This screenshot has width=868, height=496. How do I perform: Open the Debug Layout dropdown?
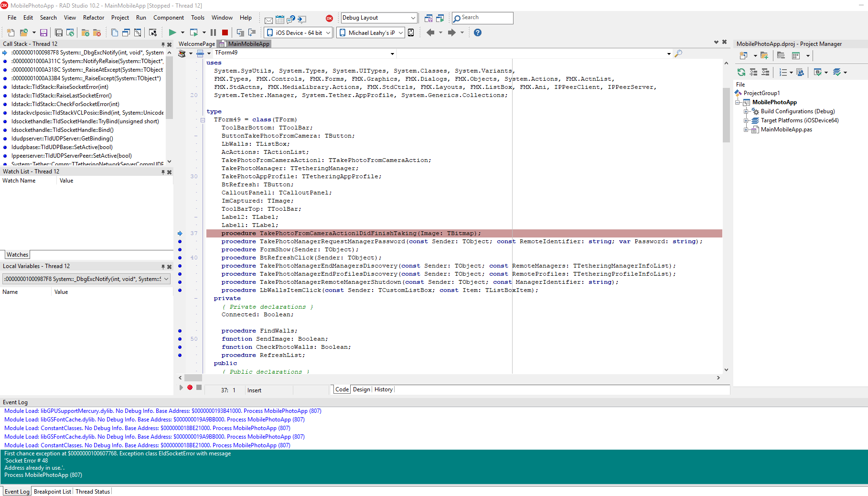tap(414, 18)
